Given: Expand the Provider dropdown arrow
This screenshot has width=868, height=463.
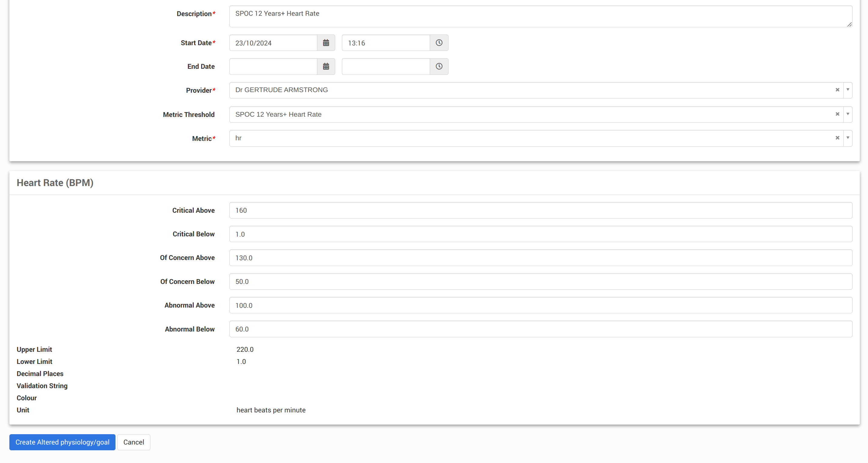Looking at the screenshot, I should tap(848, 90).
